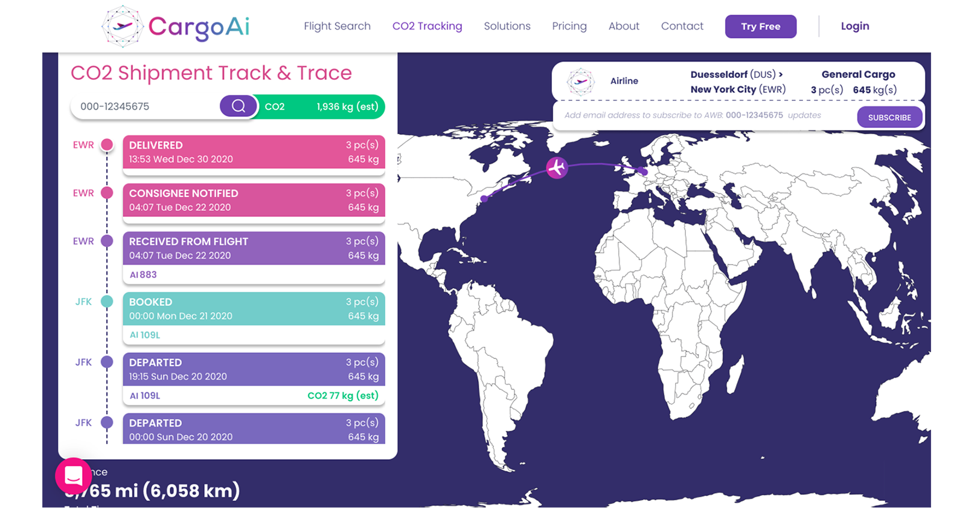The height and width of the screenshot is (510, 980).
Task: Open the pink chat widget bubble
Action: [x=74, y=476]
